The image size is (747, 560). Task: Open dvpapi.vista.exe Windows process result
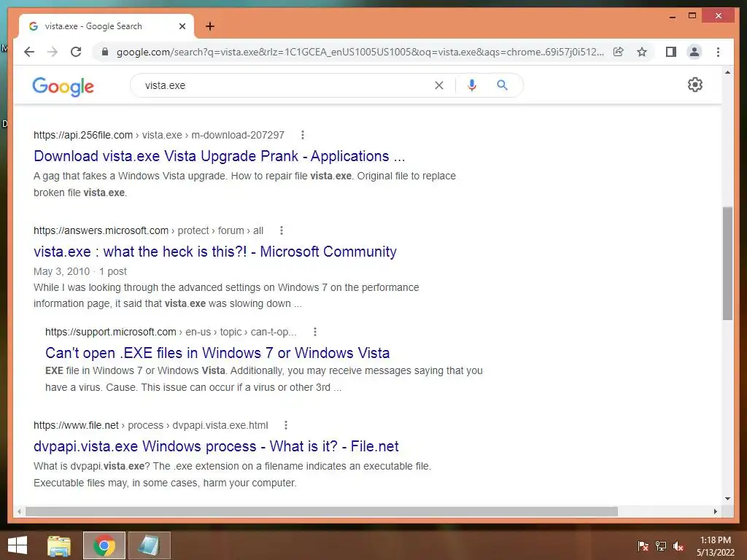point(216,446)
